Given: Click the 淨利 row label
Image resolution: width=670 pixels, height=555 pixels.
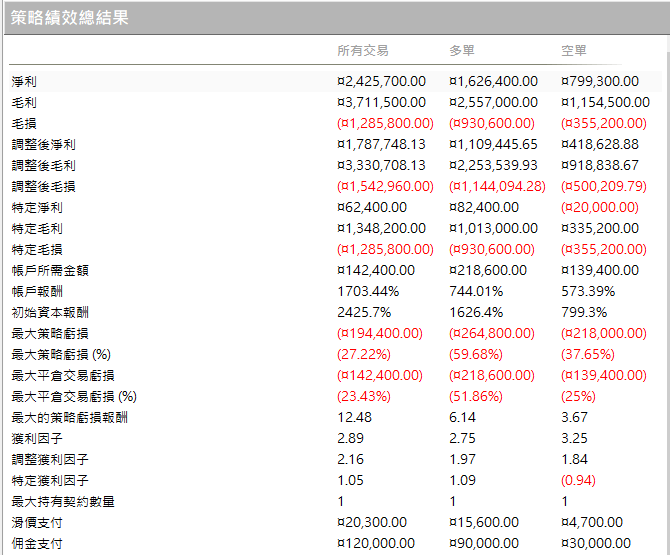Looking at the screenshot, I should 24,81.
